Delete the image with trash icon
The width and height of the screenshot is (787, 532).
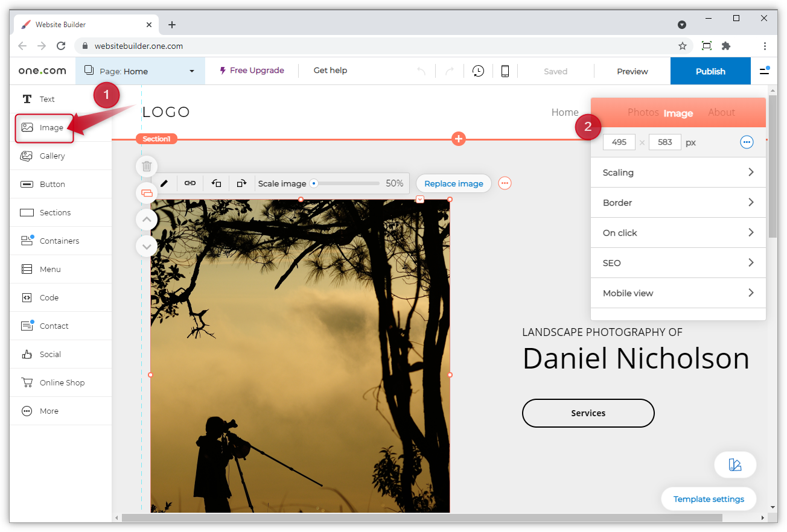(x=147, y=166)
